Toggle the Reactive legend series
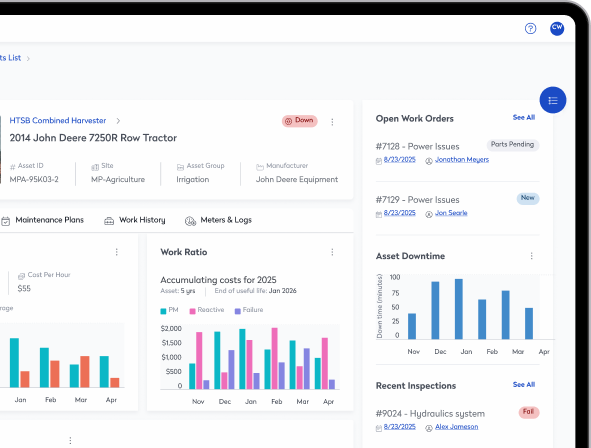The height and width of the screenshot is (448, 591). (207, 310)
